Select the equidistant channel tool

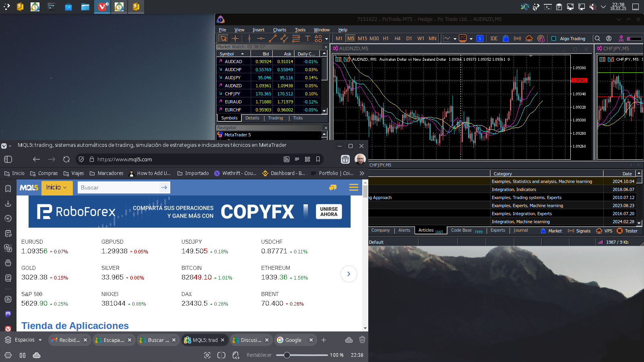(x=284, y=39)
